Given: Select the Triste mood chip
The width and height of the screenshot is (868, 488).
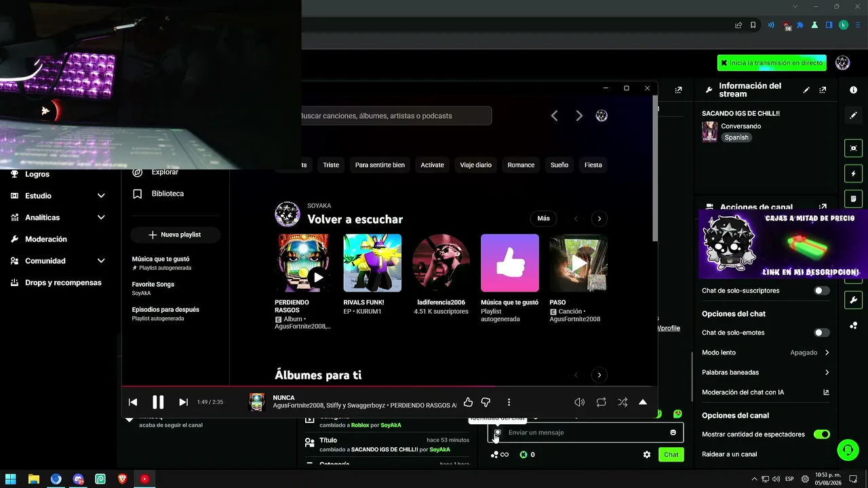Looking at the screenshot, I should [331, 165].
